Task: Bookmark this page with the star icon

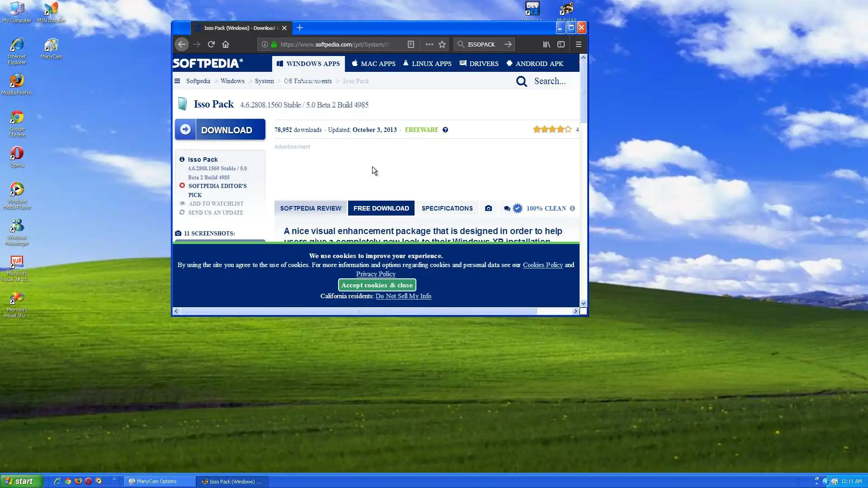Action: click(x=442, y=44)
